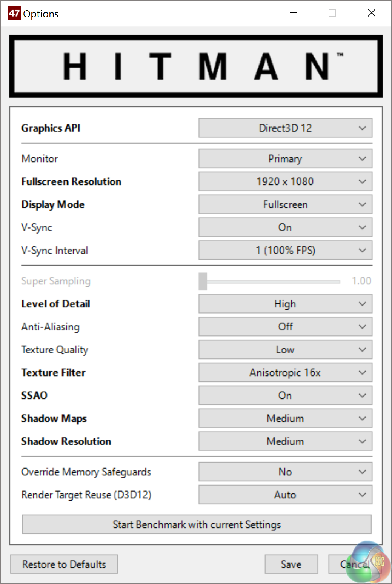Viewport: 392px width, 584px height.
Task: Click Restore to Defaults button
Action: pos(64,564)
